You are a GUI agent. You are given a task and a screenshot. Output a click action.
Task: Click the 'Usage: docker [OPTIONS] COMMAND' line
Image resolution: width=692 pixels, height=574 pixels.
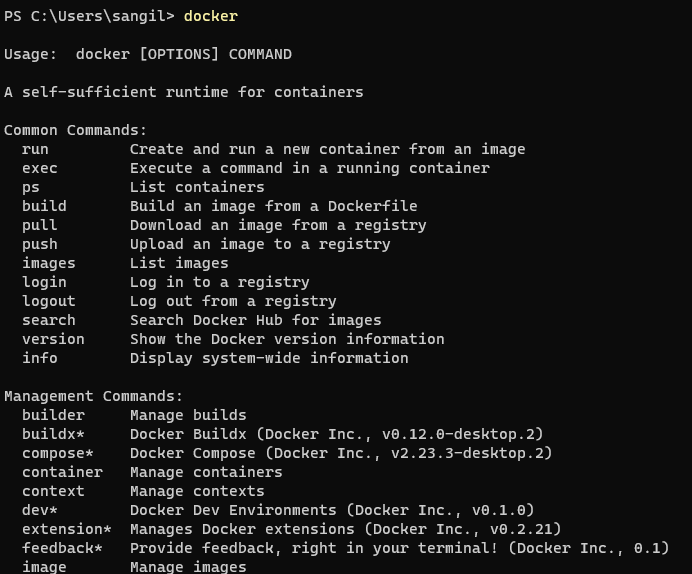[148, 54]
